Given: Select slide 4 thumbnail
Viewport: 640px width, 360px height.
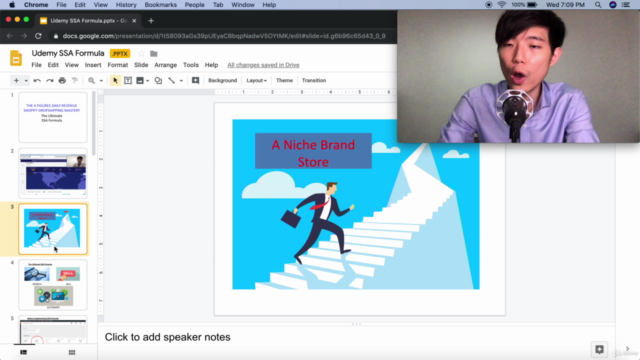Looking at the screenshot, I should point(53,285).
